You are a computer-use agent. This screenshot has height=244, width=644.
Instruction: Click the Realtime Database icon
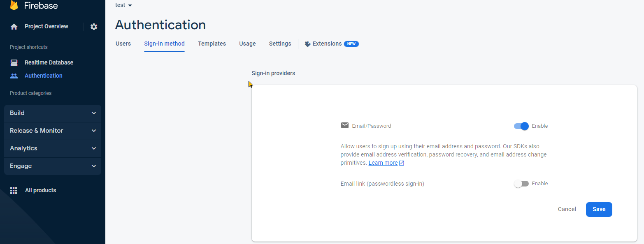(x=14, y=63)
